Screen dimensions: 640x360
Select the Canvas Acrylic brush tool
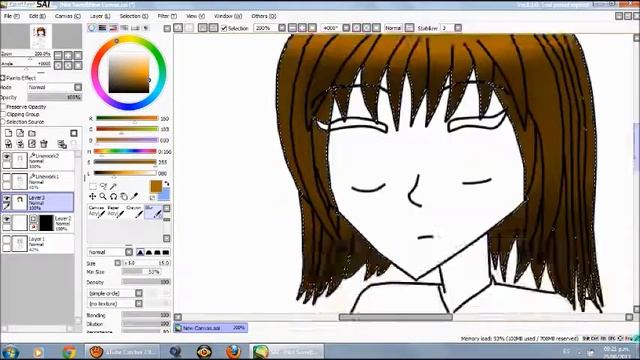(x=97, y=211)
